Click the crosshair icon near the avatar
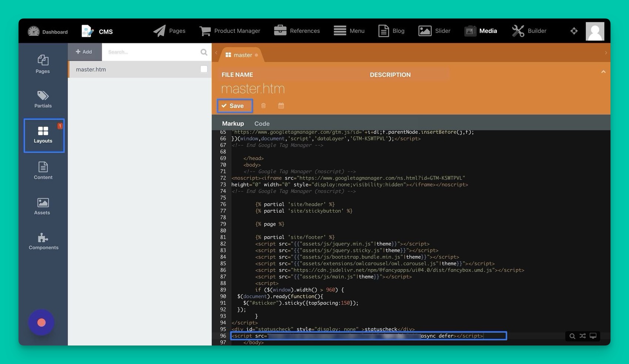629x364 pixels. coord(574,31)
